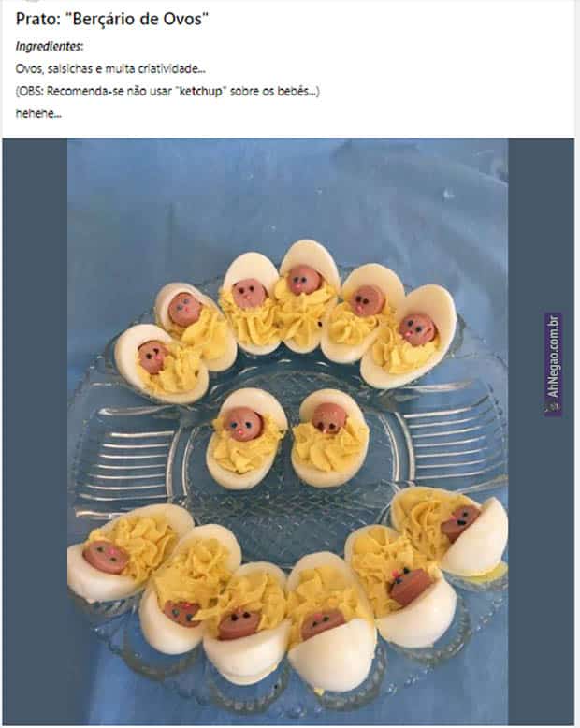The width and height of the screenshot is (580, 728).
Task: Click the post title "Berçário de Ovos"
Action: pyautogui.click(x=139, y=19)
